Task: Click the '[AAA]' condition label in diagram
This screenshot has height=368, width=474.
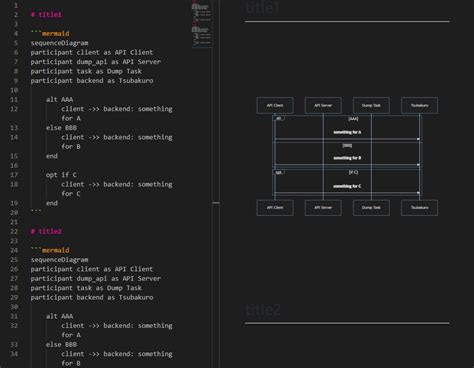Action: (x=353, y=119)
